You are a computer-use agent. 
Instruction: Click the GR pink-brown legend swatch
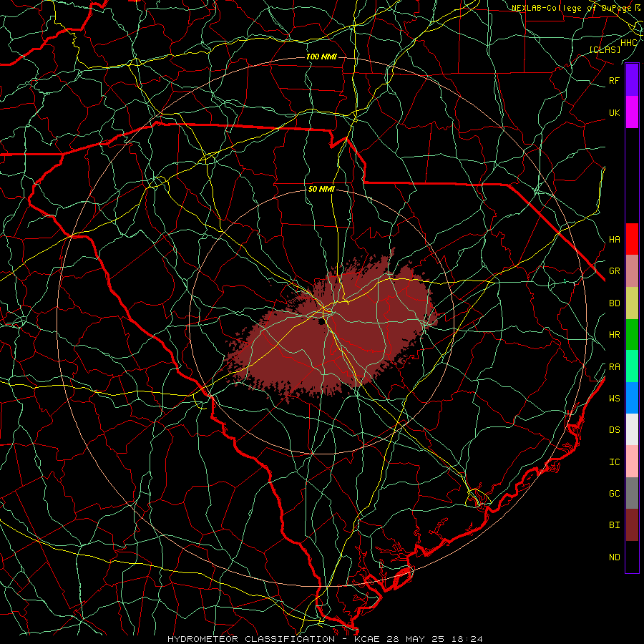click(632, 271)
